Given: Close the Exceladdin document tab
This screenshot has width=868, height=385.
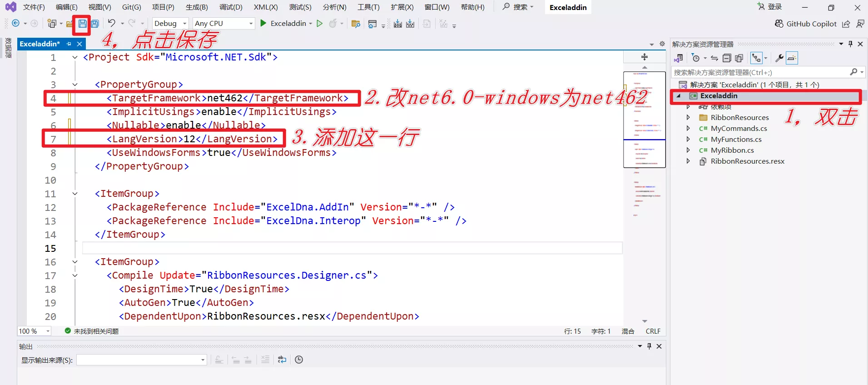Looking at the screenshot, I should click(x=79, y=44).
